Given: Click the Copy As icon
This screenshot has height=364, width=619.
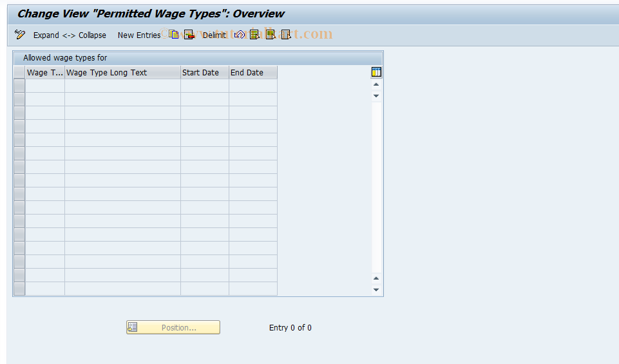Looking at the screenshot, I should pyautogui.click(x=174, y=35).
